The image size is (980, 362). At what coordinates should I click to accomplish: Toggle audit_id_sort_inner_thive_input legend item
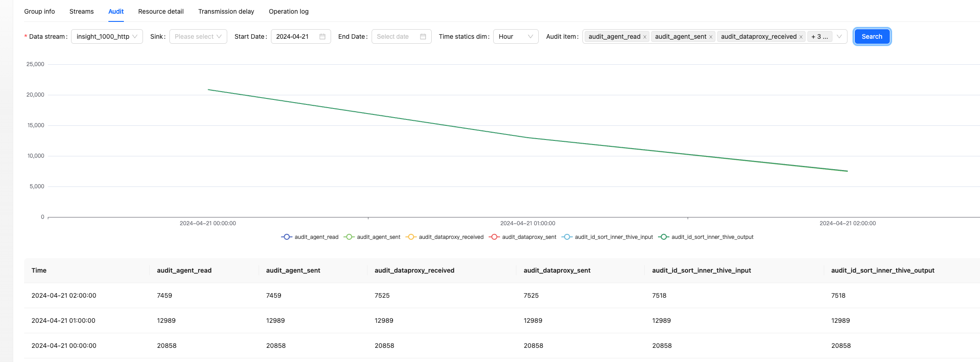tap(607, 237)
